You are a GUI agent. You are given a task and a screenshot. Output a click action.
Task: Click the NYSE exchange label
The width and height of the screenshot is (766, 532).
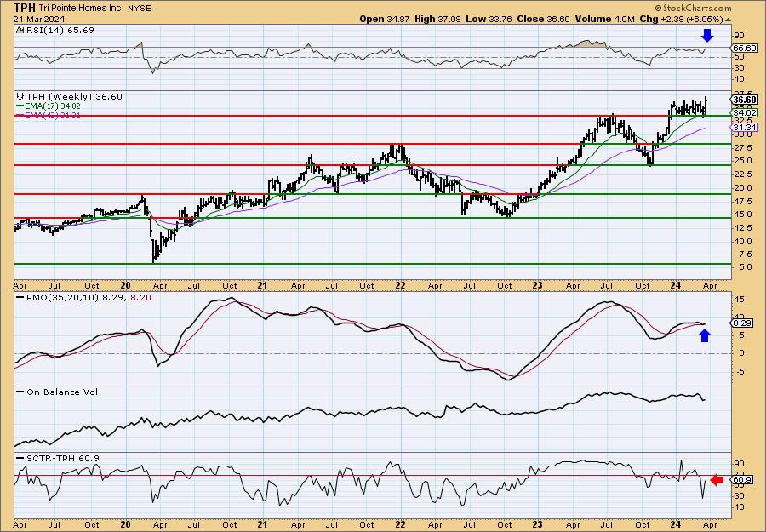click(x=138, y=9)
